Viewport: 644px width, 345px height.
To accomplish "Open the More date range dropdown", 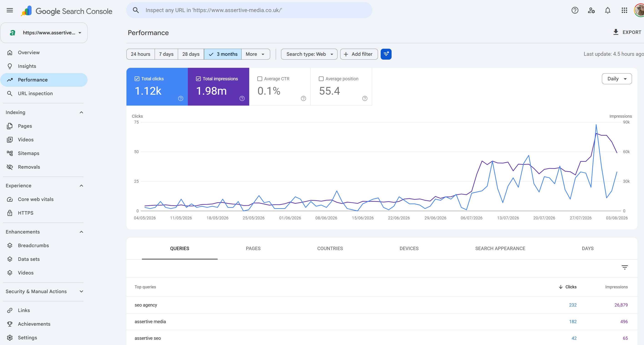I will click(256, 54).
